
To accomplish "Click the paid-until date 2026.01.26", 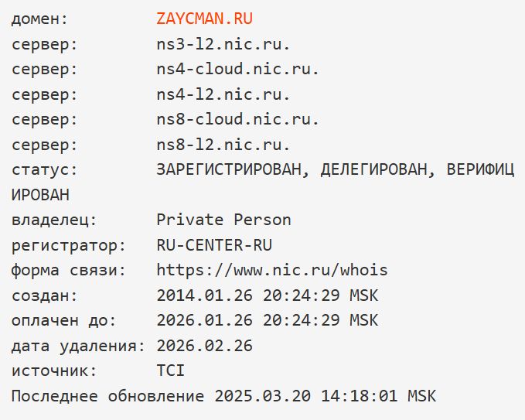I will coord(204,320).
